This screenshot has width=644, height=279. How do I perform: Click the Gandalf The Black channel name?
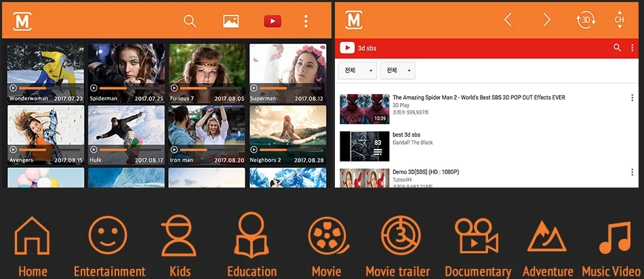coord(413,142)
